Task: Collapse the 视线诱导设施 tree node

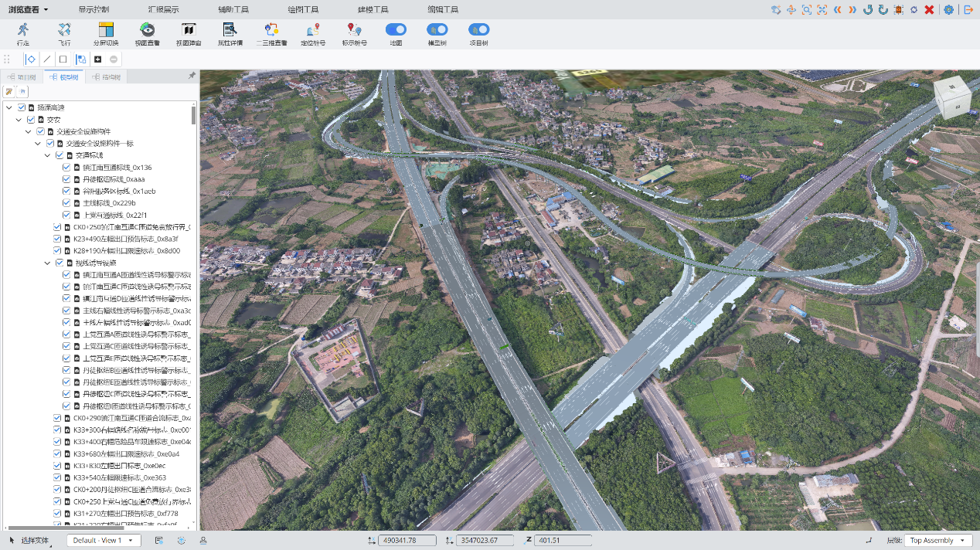Action: coord(49,263)
